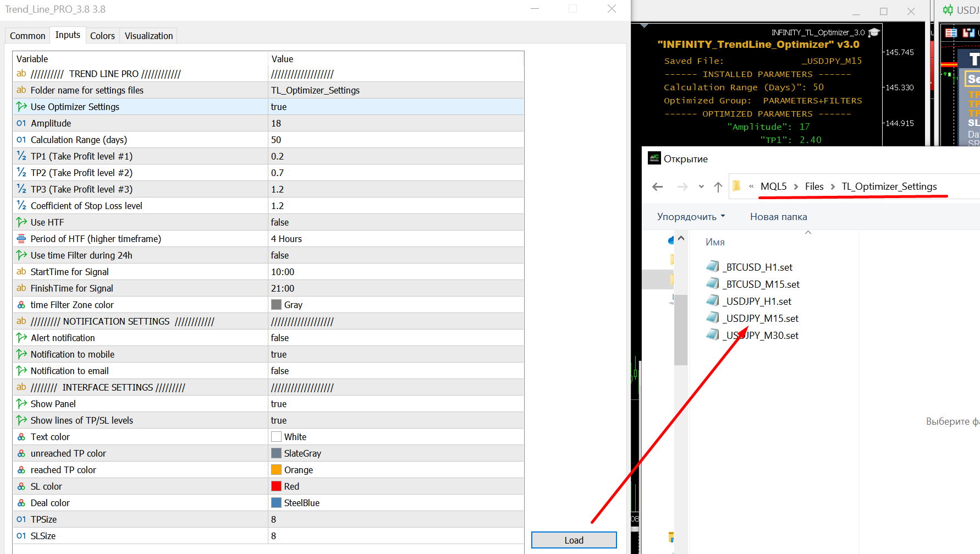This screenshot has width=980, height=554.
Task: Click the TP1 value 0.2
Action: coord(277,156)
